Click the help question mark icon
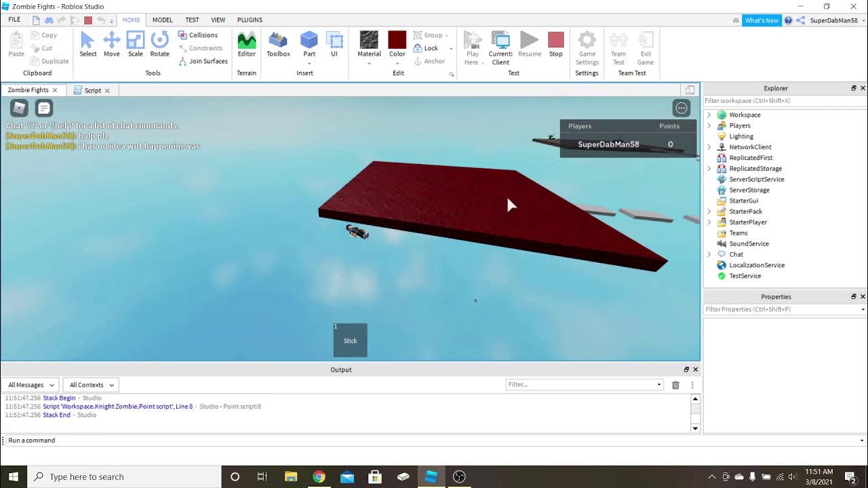 coord(789,20)
